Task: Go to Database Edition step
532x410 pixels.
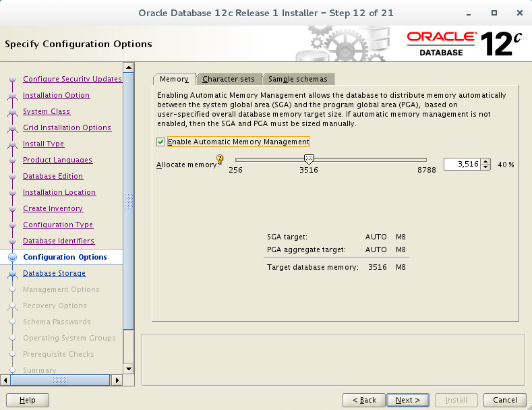Action: tap(53, 176)
